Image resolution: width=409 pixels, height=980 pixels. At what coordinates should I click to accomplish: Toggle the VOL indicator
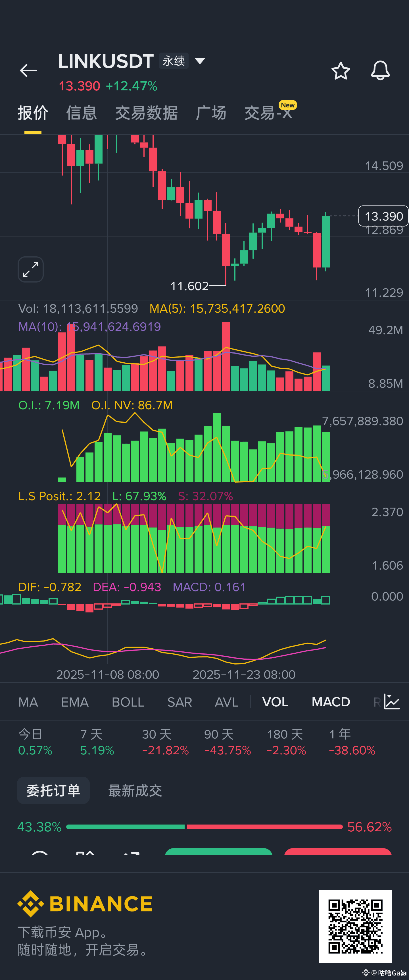click(x=275, y=702)
